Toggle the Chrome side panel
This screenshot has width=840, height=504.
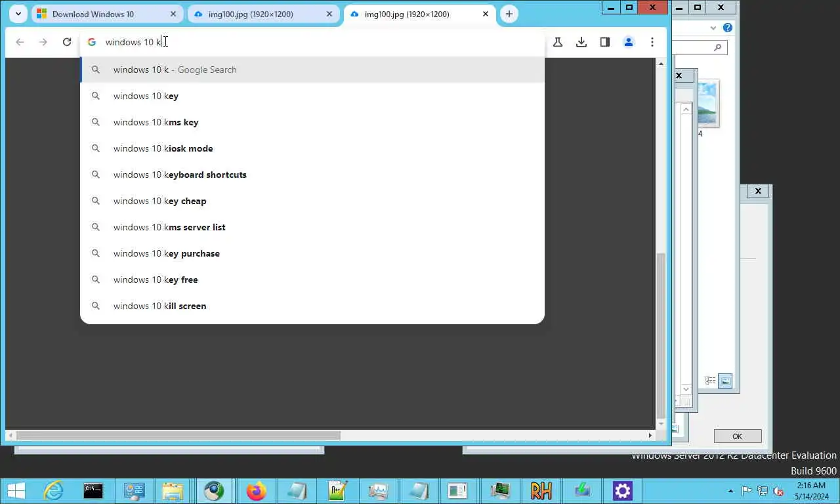click(605, 42)
